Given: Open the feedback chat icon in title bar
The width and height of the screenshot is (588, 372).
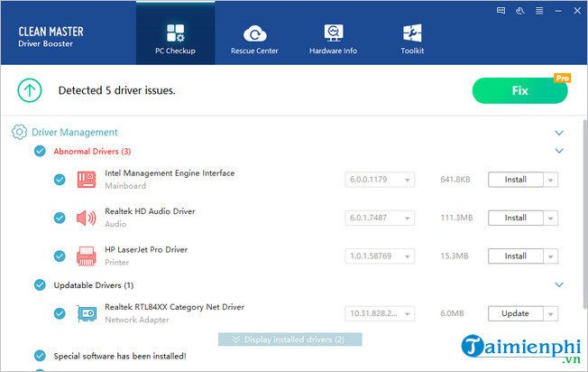Looking at the screenshot, I should pos(503,12).
